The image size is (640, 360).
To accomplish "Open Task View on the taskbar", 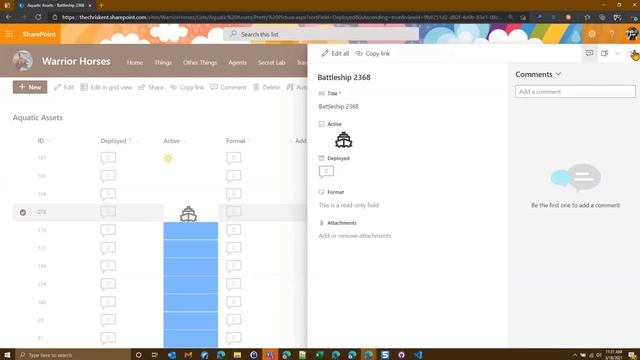I will [154, 355].
